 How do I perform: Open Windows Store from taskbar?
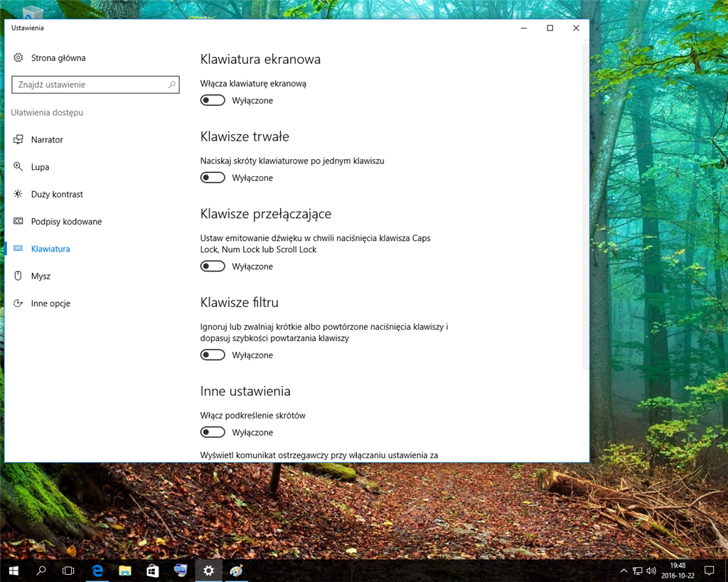153,571
